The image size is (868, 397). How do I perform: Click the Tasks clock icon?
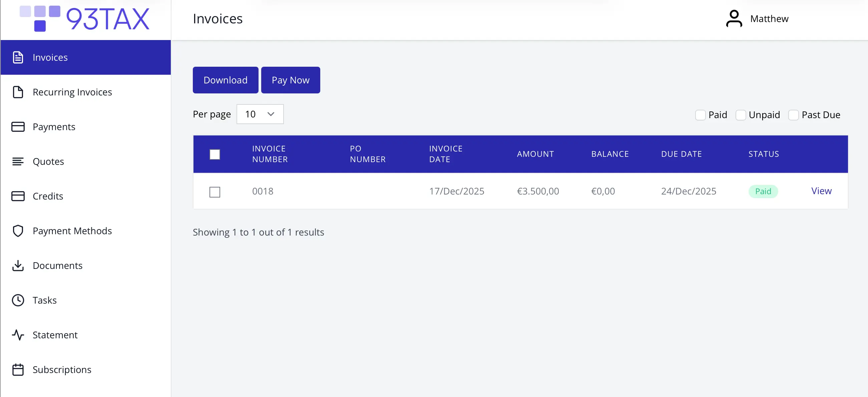coord(18,300)
